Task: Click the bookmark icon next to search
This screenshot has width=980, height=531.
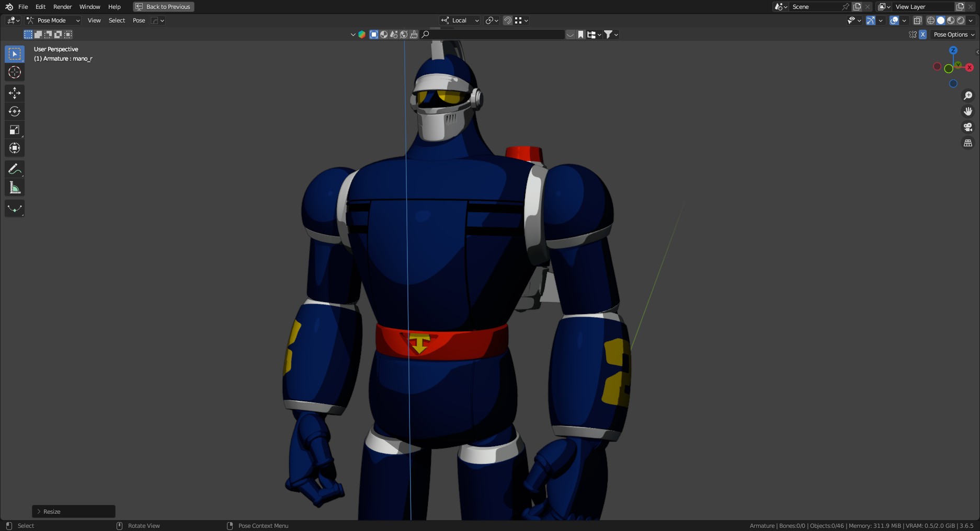Action: click(x=580, y=34)
